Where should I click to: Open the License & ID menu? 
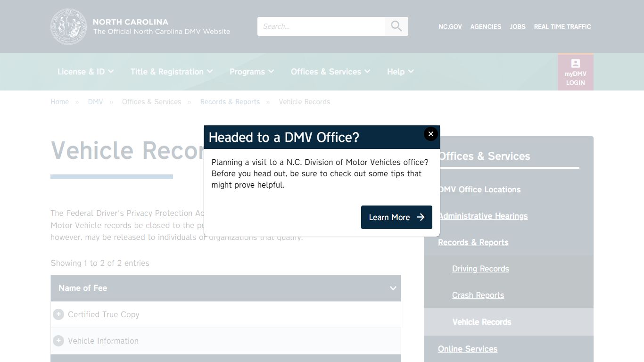pos(85,72)
